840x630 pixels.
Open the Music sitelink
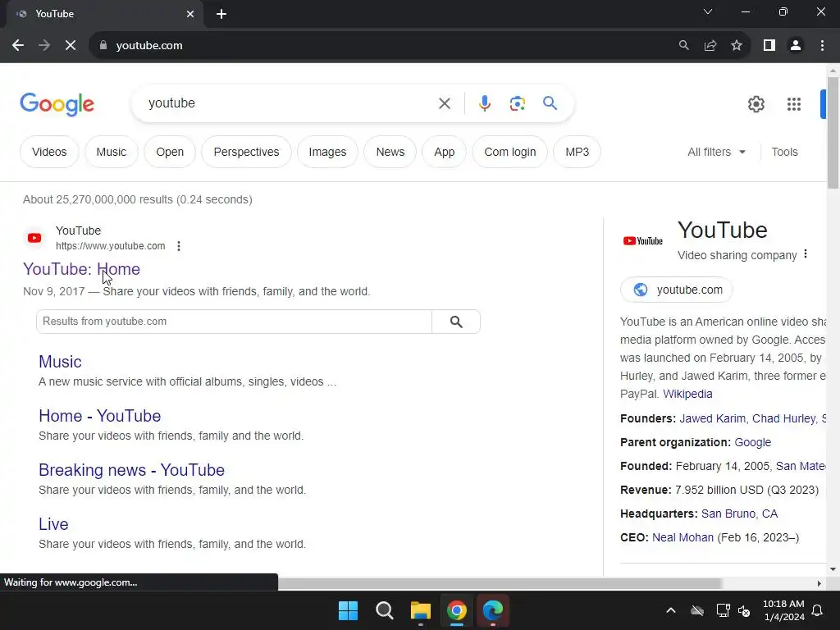60,362
